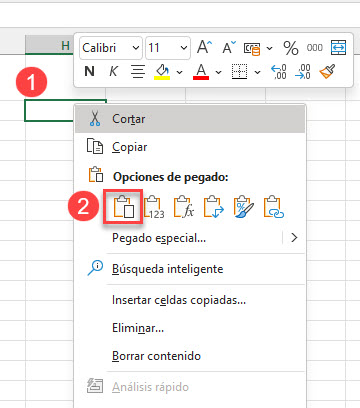
Task: Click the cell borders icon
Action: [239, 72]
